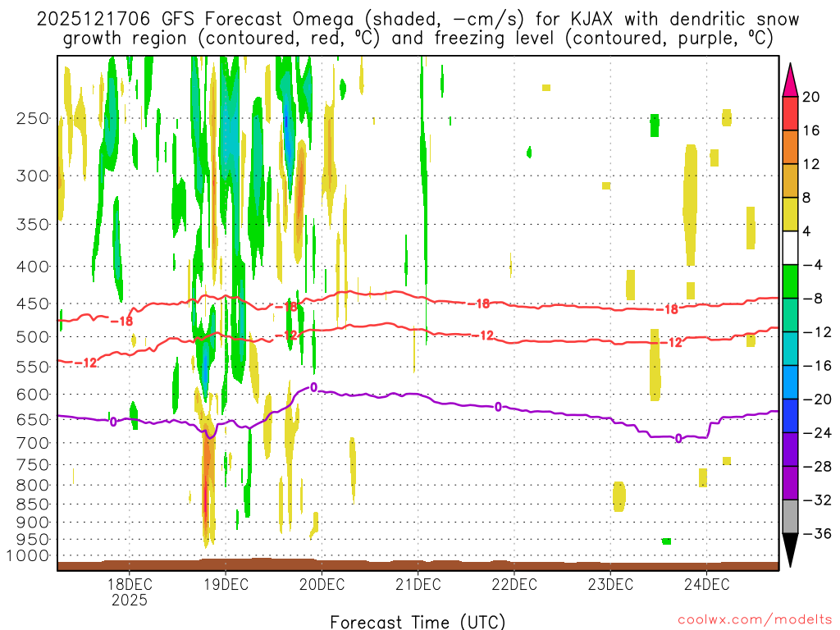Click the green legend band between -4 and -8
The height and width of the screenshot is (630, 840).
pos(790,281)
